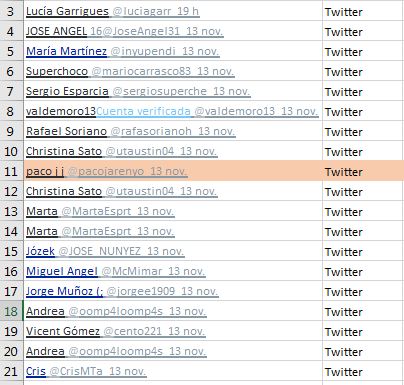This screenshot has width=404, height=385.
Task: Select row header 11
Action: [x=11, y=171]
